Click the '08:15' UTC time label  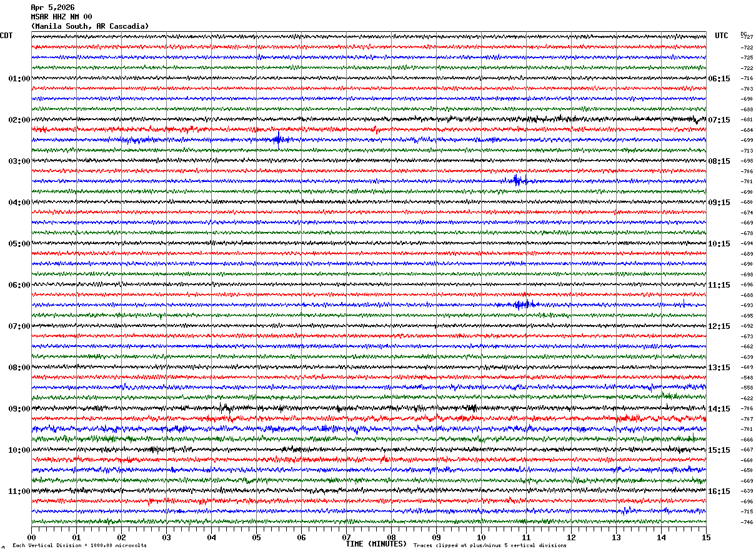[719, 161]
